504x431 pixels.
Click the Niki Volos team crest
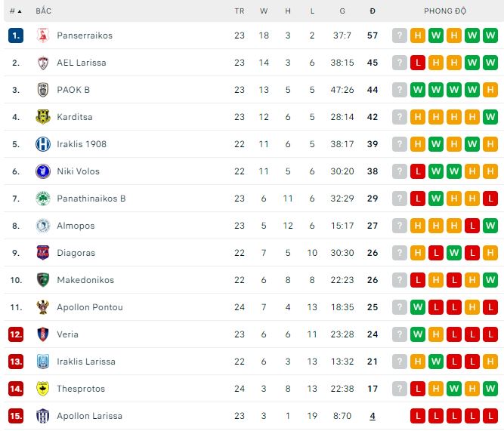(42, 171)
